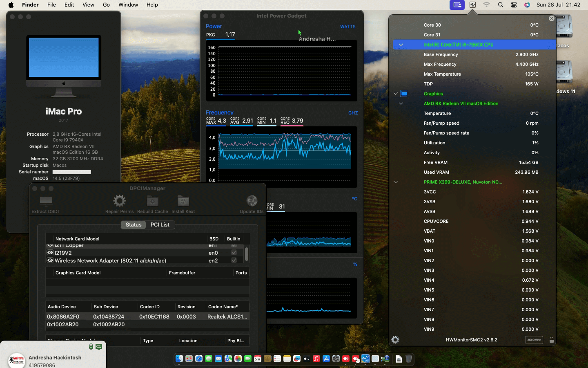Open Wi-Fi status menu
588x368 pixels.
[486, 5]
